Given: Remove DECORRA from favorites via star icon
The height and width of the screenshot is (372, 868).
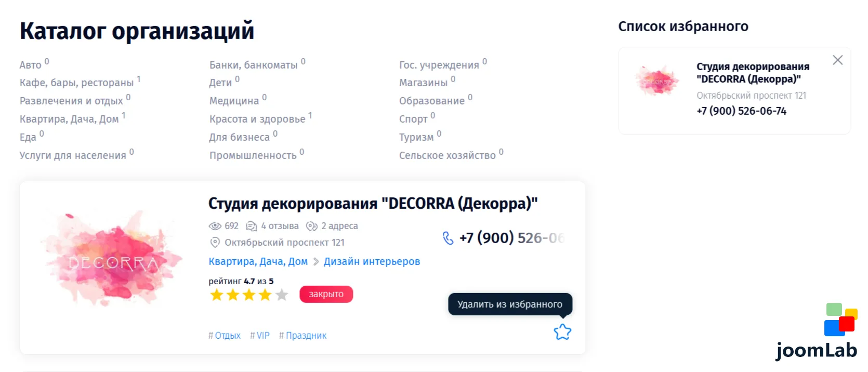Looking at the screenshot, I should (x=562, y=332).
